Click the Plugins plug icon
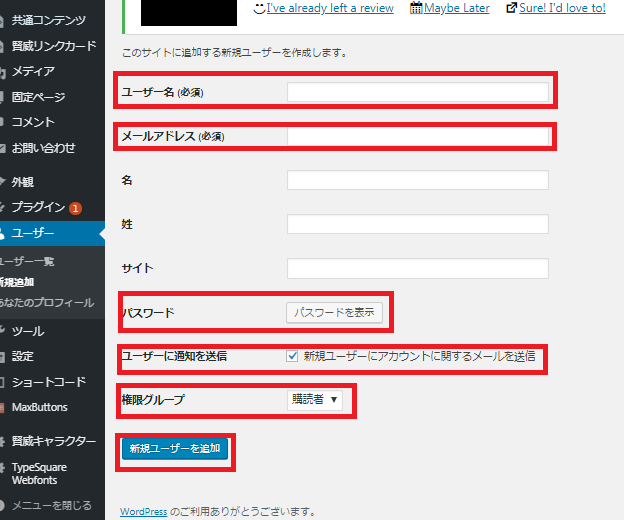Viewport: 624px width, 520px height. [x=3, y=208]
